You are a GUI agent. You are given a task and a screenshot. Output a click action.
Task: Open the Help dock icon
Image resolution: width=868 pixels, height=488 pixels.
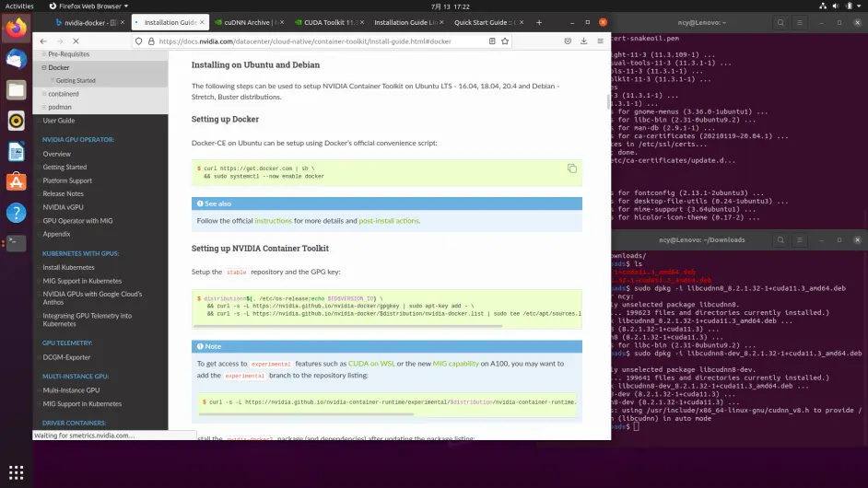(16, 213)
